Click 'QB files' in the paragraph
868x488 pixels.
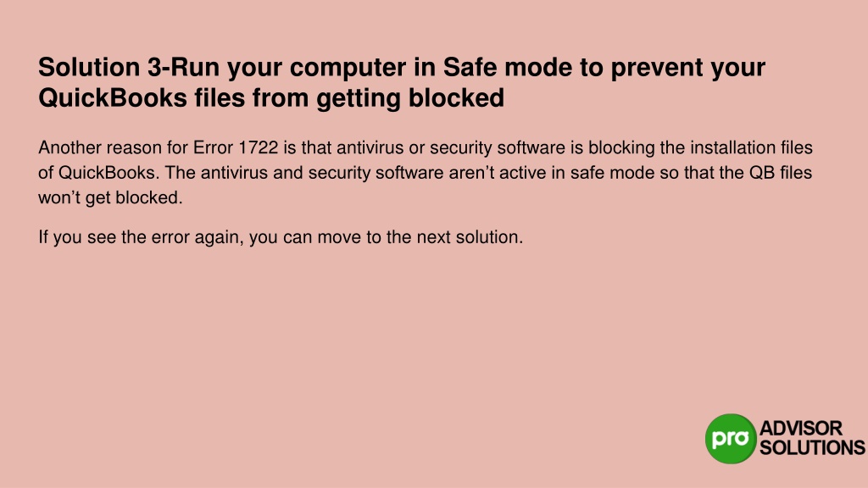(x=781, y=173)
